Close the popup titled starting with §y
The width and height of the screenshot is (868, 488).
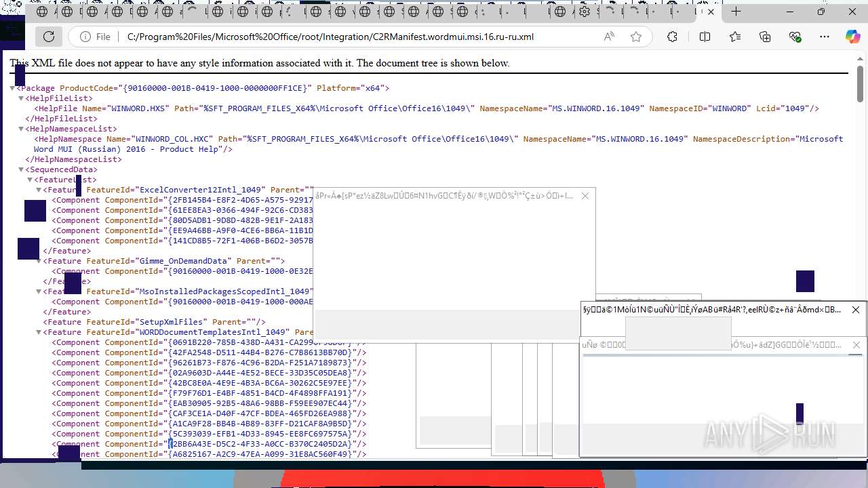click(x=856, y=310)
